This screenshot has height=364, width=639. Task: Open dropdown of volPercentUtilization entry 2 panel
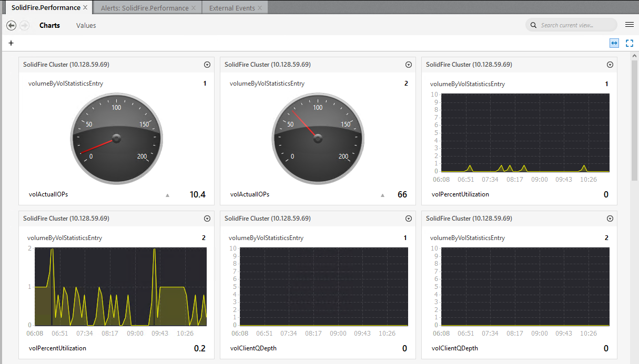(x=207, y=219)
